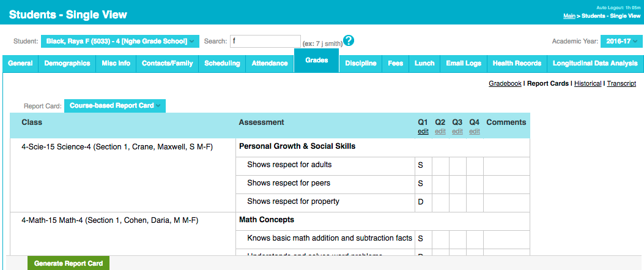Switch to the General tab

point(21,64)
